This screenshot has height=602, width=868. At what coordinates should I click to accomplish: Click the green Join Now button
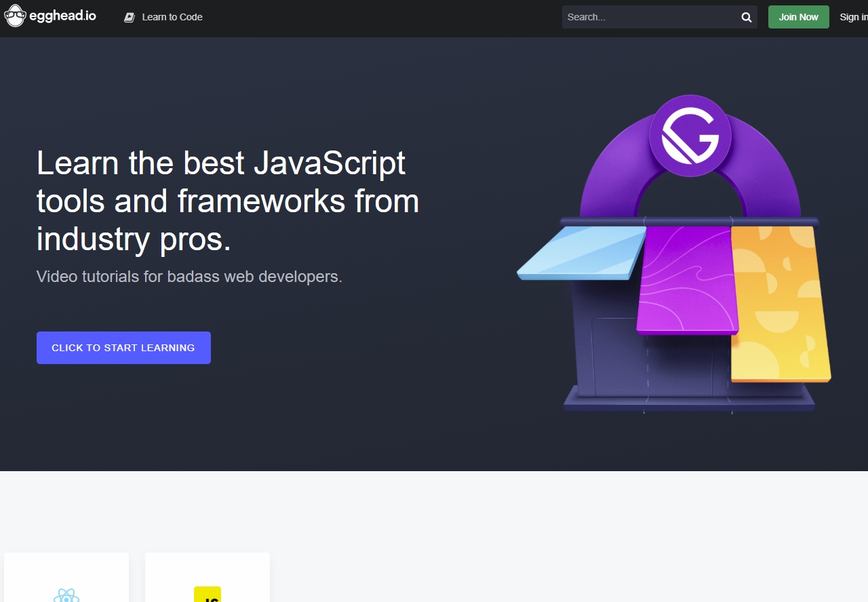click(798, 17)
